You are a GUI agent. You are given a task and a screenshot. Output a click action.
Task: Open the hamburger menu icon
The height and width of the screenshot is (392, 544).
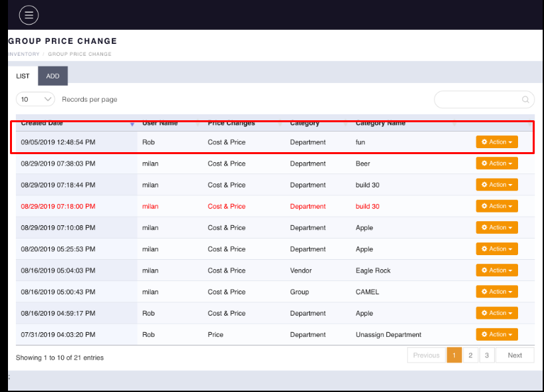tap(29, 15)
